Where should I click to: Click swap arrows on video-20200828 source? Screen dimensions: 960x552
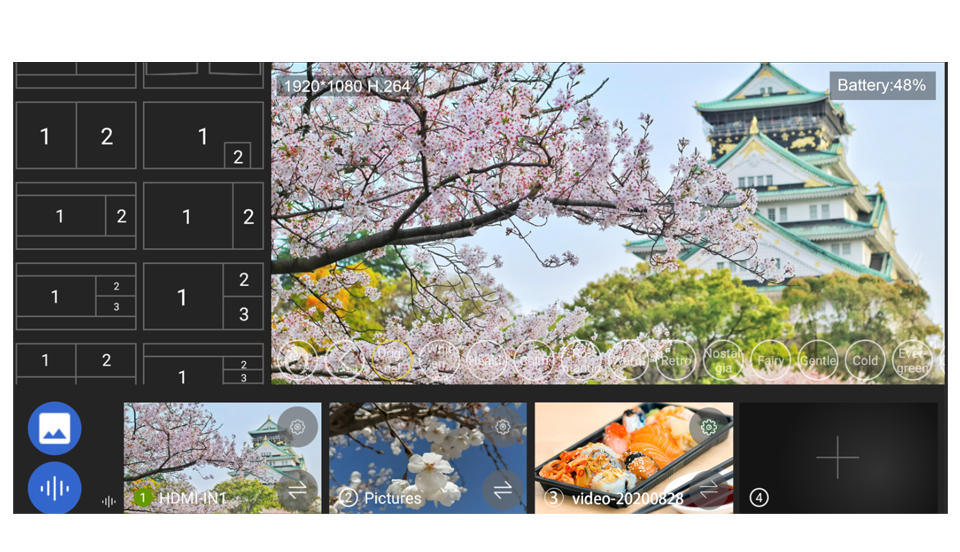coord(709,489)
